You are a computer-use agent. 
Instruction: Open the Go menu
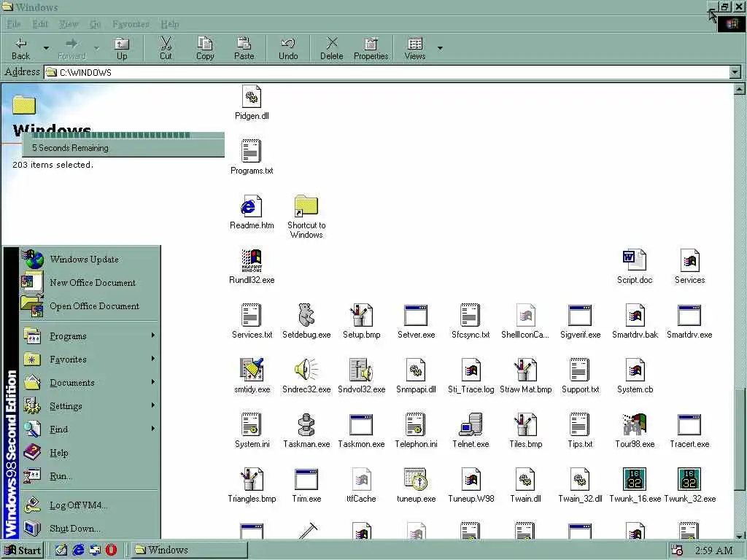96,24
